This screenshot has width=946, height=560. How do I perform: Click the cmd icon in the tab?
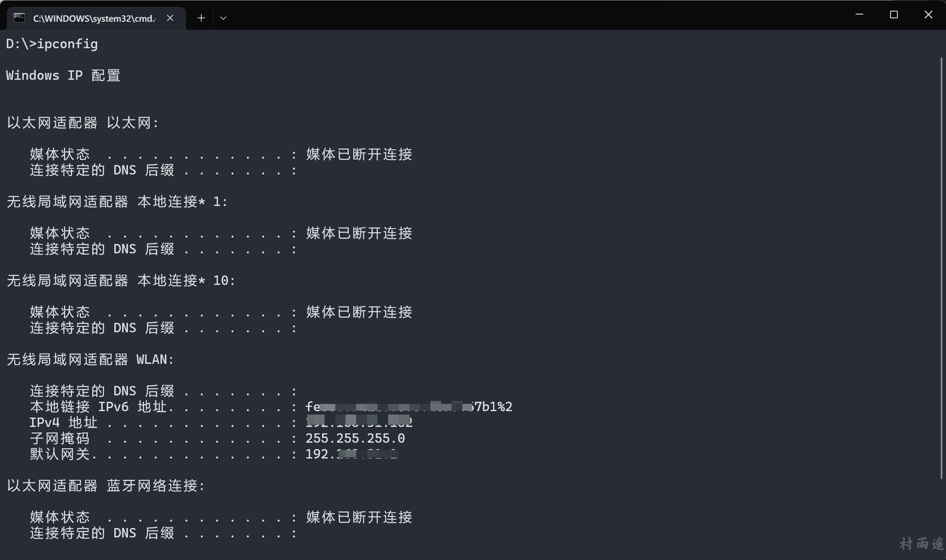click(19, 18)
